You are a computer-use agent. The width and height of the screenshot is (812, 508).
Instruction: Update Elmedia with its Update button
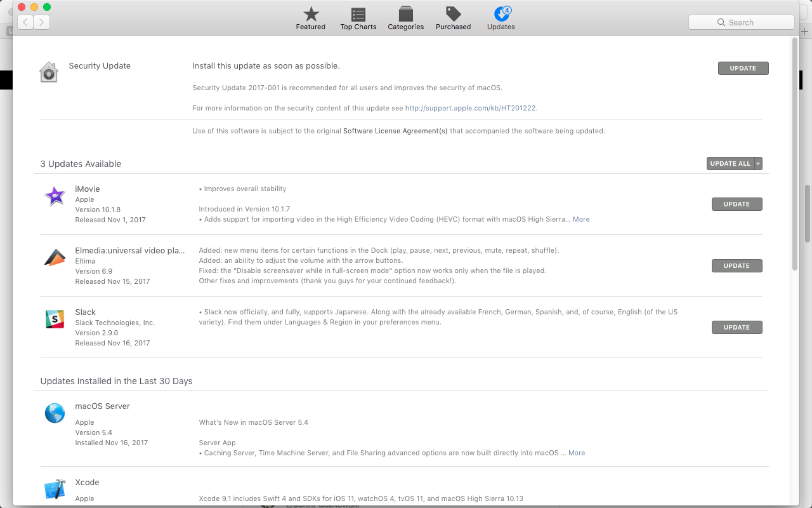737,265
